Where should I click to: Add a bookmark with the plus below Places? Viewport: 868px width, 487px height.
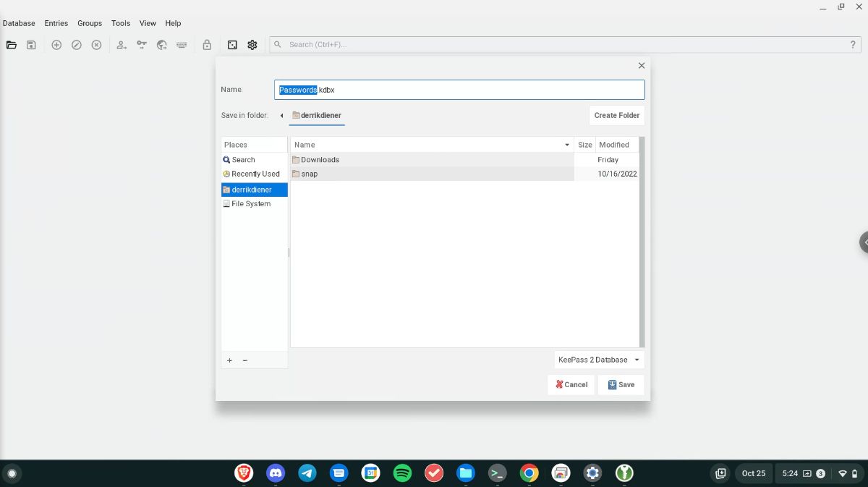229,360
